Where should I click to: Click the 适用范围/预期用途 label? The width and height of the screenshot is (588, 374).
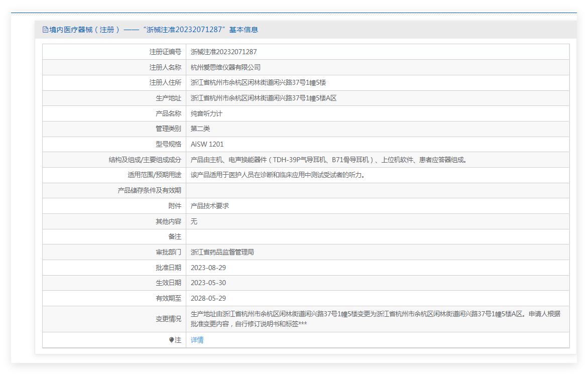click(154, 175)
